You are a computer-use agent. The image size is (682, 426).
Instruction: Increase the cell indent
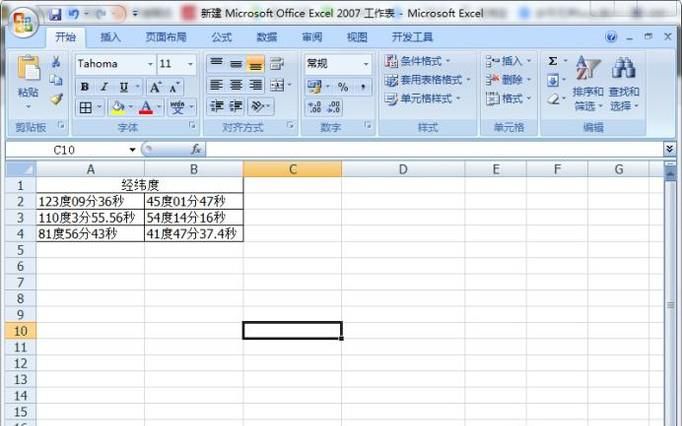236,106
